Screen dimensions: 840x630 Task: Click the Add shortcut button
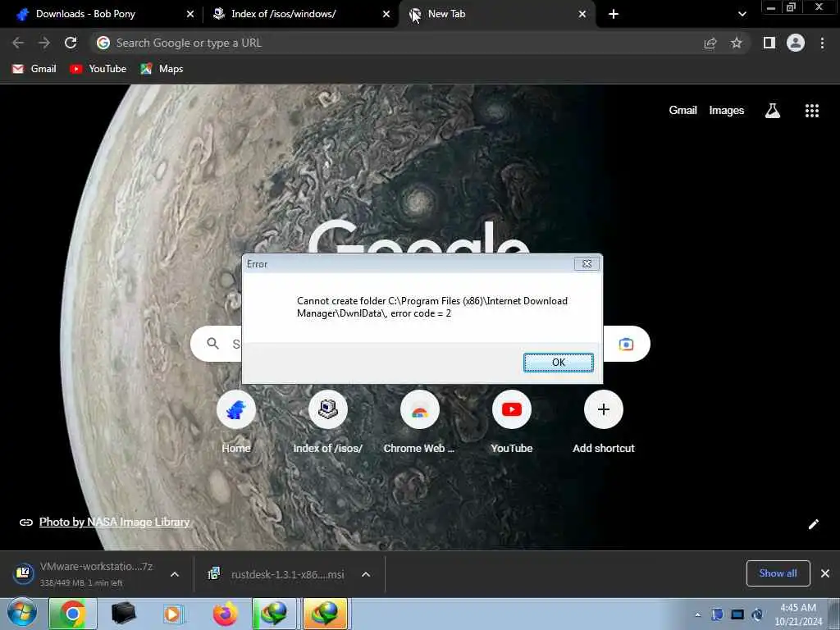point(604,422)
